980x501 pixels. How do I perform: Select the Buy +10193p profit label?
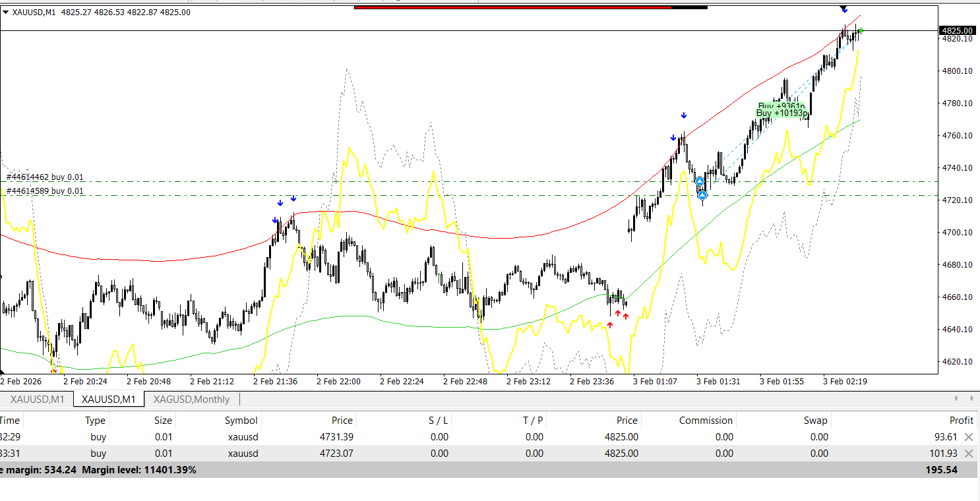click(781, 113)
